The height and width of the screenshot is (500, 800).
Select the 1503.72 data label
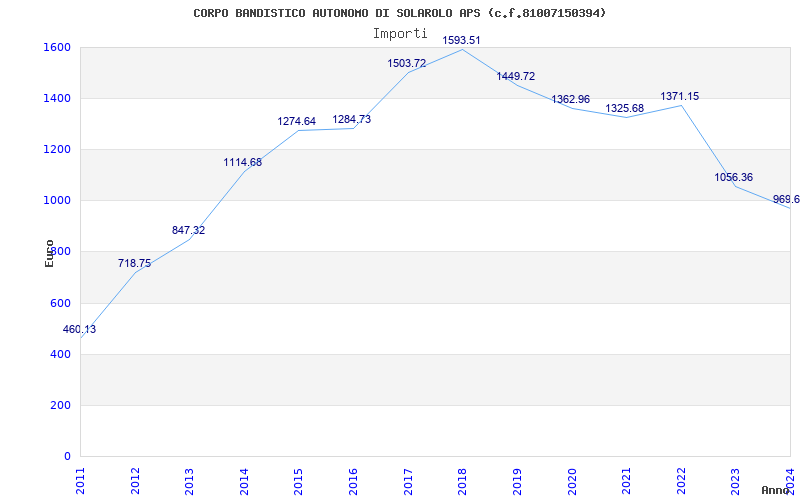pyautogui.click(x=407, y=64)
